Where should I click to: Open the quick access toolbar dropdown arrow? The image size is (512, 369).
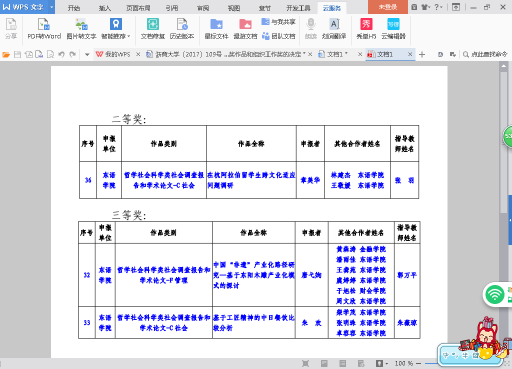(87, 54)
